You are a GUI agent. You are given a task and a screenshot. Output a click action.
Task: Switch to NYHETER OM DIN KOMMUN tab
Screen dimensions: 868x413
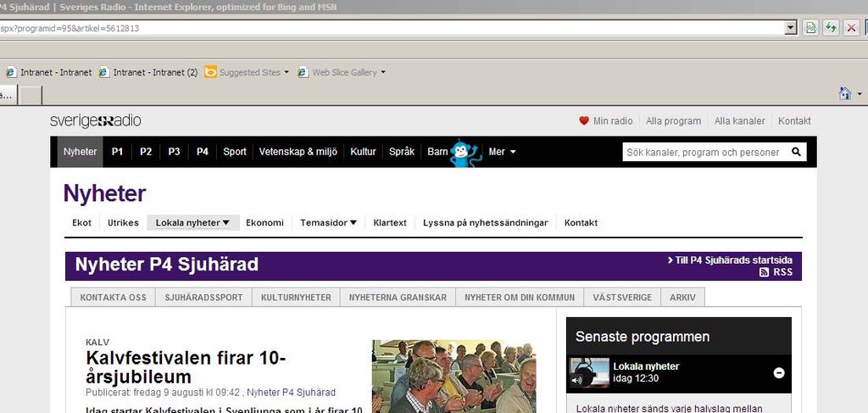(x=520, y=298)
